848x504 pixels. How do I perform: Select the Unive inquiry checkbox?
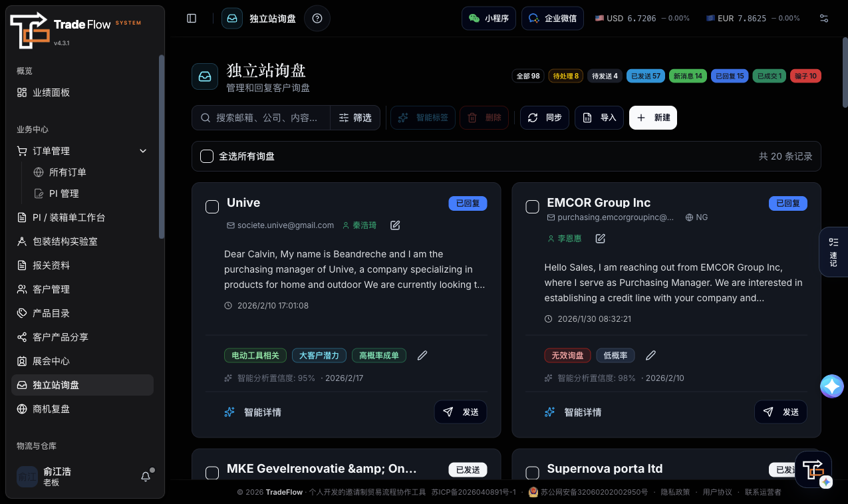(x=212, y=207)
